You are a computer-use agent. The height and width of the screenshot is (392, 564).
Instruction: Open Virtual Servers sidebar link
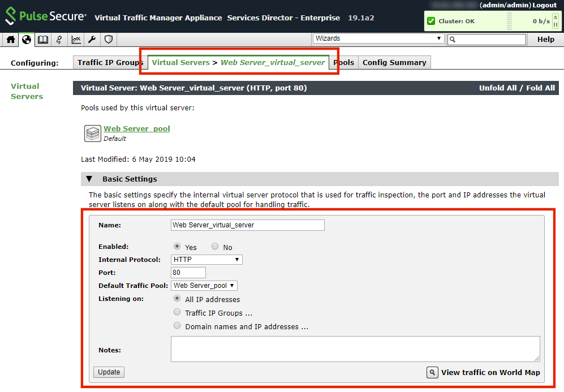27,91
